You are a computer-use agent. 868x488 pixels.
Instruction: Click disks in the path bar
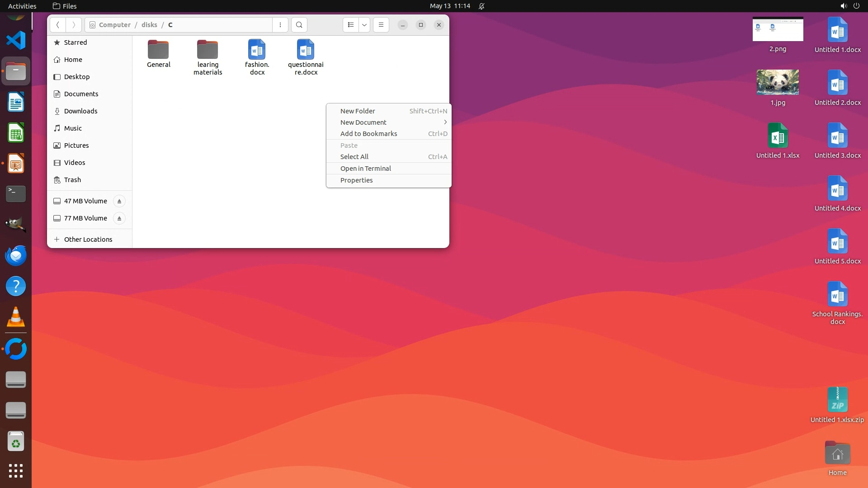[149, 25]
